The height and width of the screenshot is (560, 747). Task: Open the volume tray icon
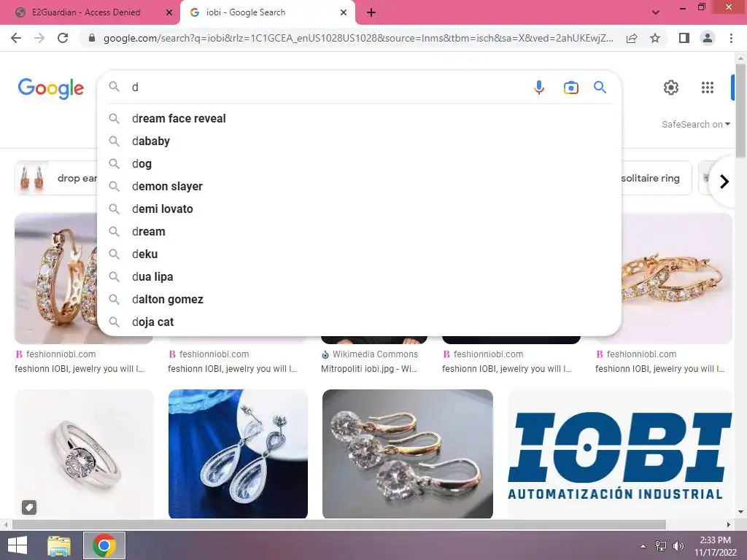click(x=678, y=545)
